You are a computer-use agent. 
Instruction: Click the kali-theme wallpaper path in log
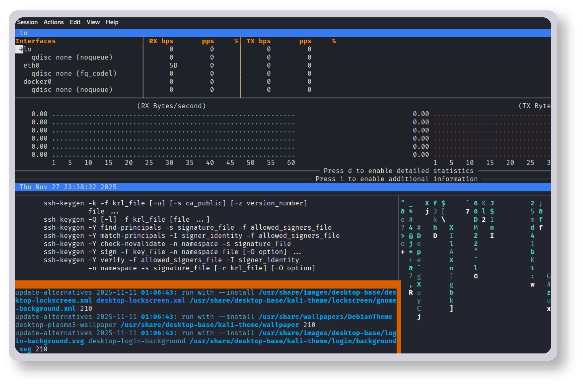point(210,325)
